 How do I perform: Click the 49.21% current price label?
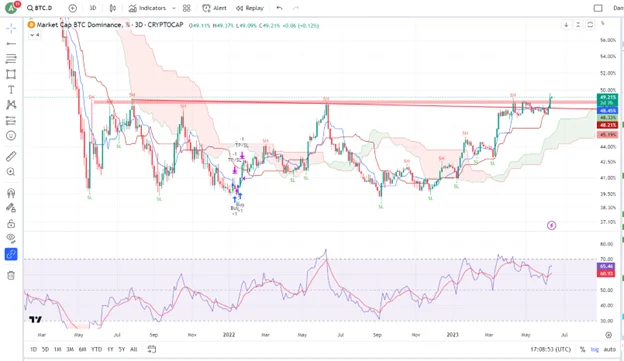click(x=607, y=97)
